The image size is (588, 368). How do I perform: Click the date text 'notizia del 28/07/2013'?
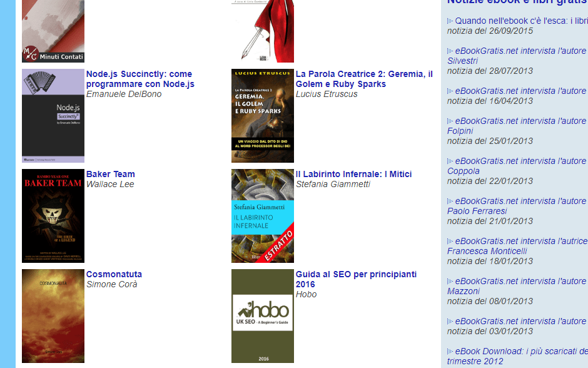(490, 71)
